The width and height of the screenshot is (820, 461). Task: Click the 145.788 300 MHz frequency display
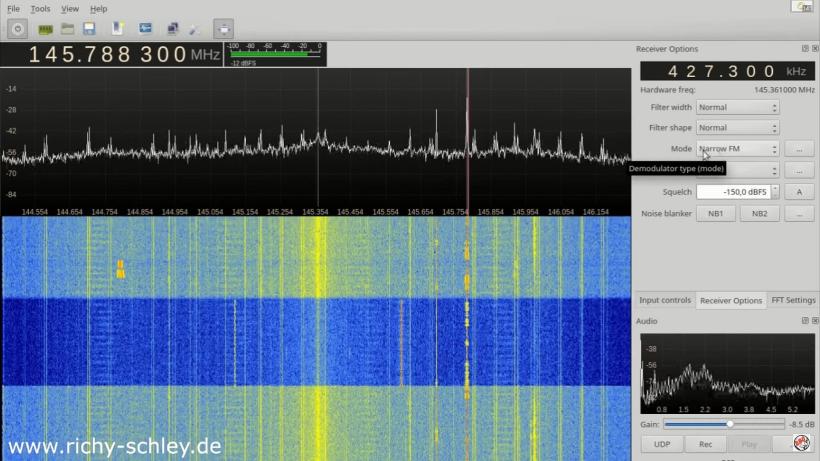(x=111, y=54)
